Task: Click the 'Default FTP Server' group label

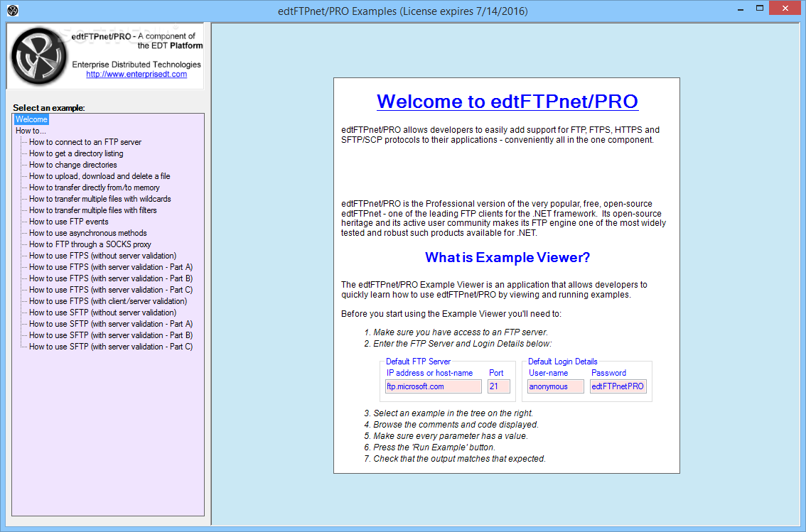Action: [x=418, y=362]
